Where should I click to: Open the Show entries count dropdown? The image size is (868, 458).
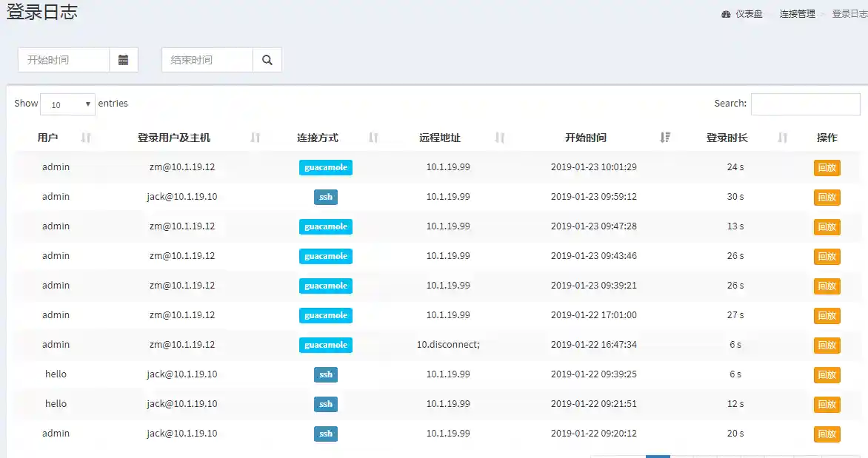(67, 104)
